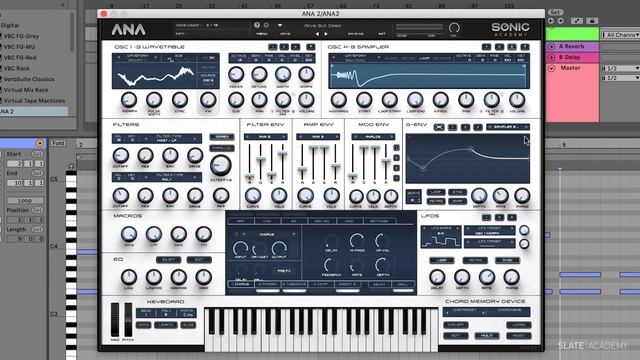Select oscillator 5 button in OSC 4-6 Sampler

point(499,47)
